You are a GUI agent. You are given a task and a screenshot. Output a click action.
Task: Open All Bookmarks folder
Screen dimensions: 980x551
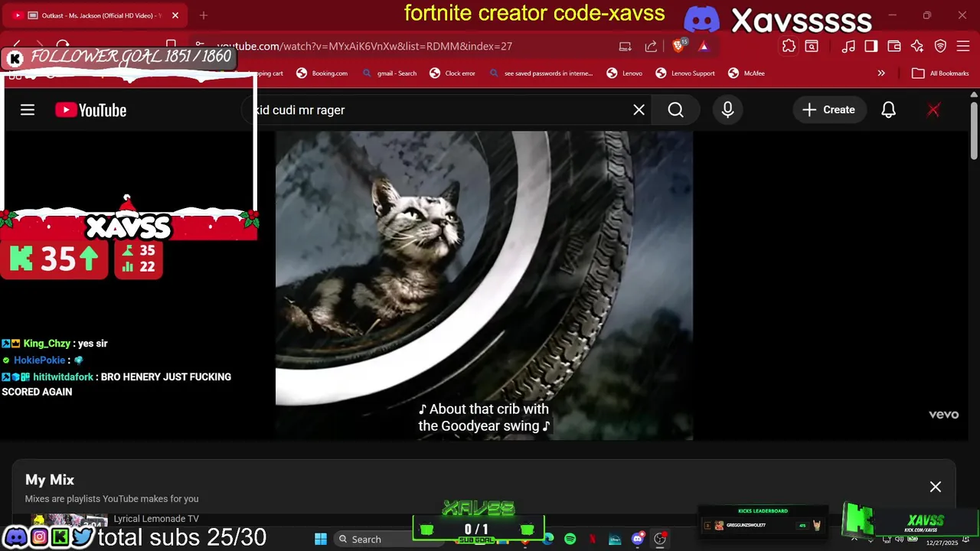(941, 73)
